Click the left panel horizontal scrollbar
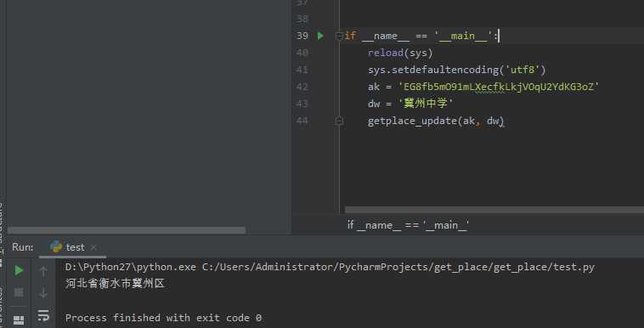Viewport: 644px width, 328px height. click(x=127, y=230)
